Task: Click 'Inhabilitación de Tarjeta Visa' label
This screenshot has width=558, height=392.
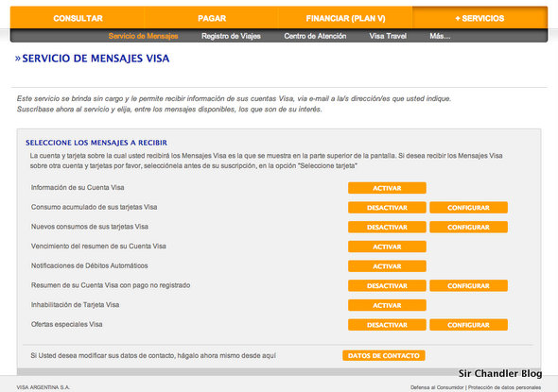Action: (x=75, y=304)
